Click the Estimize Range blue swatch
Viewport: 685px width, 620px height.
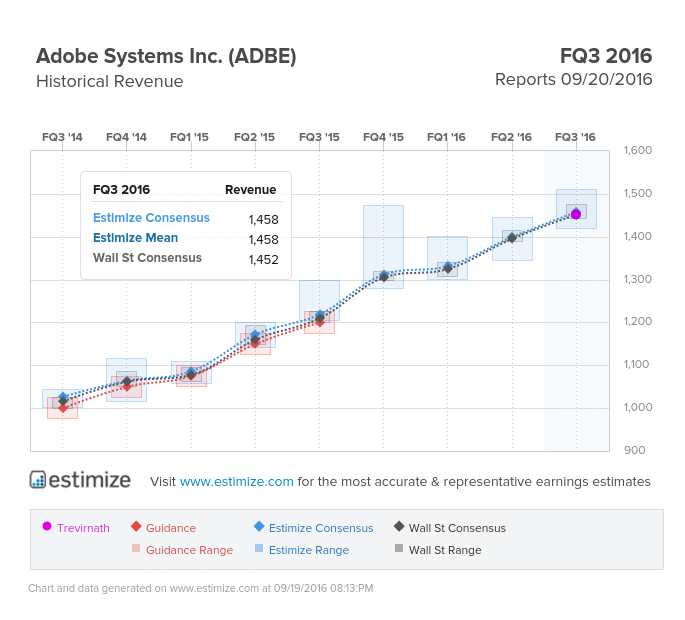pyautogui.click(x=259, y=548)
